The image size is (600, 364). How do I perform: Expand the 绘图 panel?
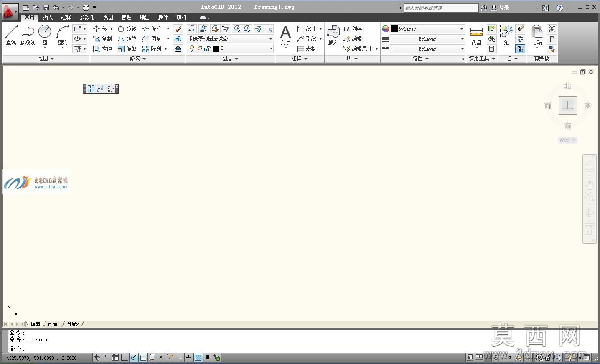pos(46,59)
